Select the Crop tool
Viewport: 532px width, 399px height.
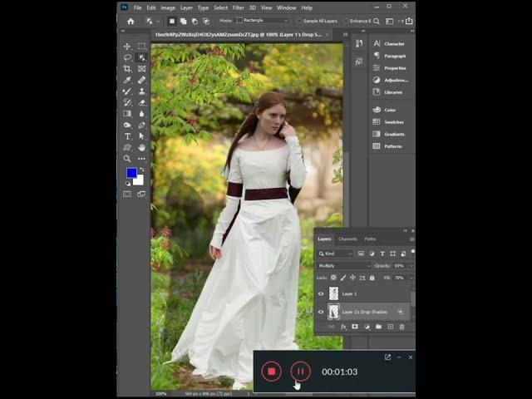(127, 68)
